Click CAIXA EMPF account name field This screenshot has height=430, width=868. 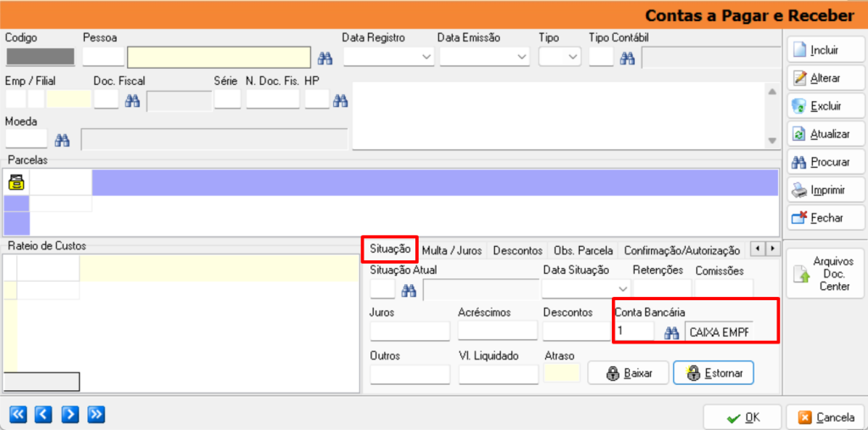(719, 332)
